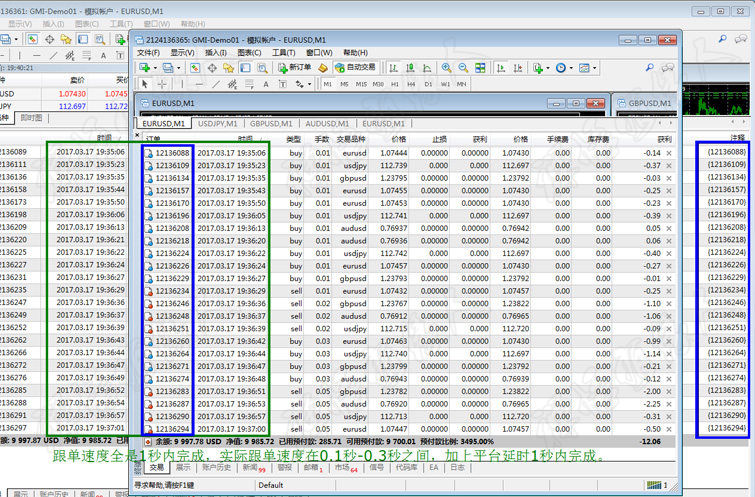Viewport: 755px width, 497px height.
Task: Toggle the Market Watch icon in front window
Action: click(x=195, y=68)
